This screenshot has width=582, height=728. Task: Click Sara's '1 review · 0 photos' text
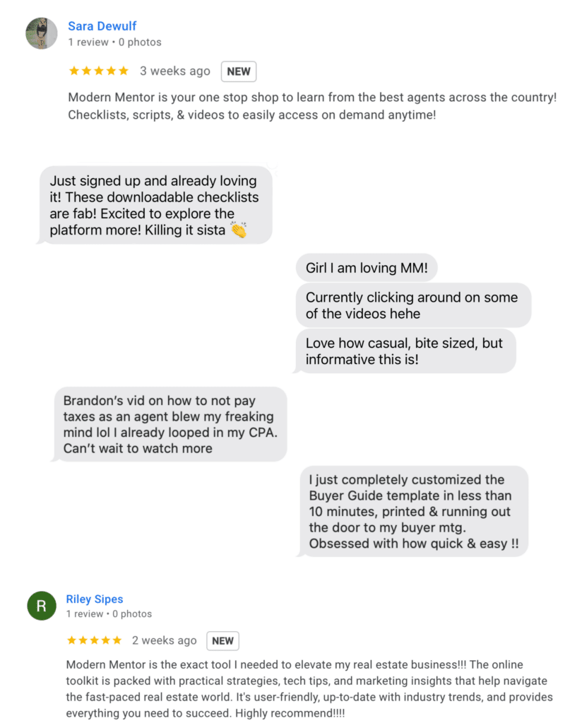tap(114, 42)
